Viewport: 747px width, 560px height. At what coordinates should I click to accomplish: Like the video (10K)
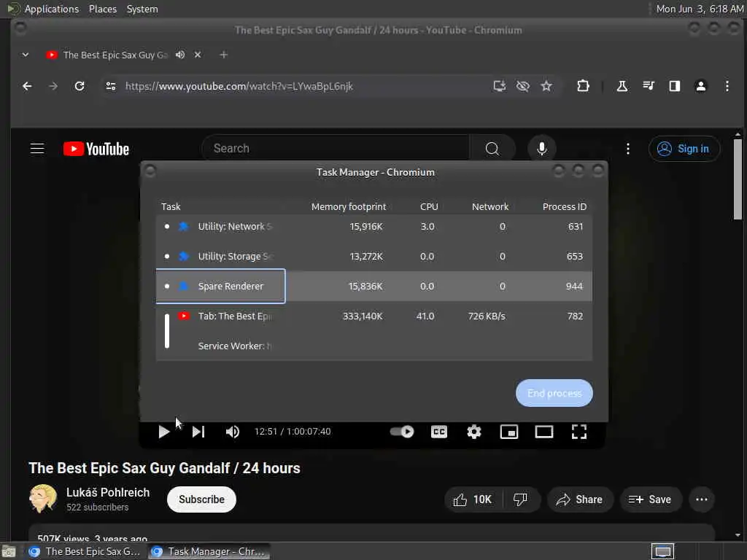point(472,499)
